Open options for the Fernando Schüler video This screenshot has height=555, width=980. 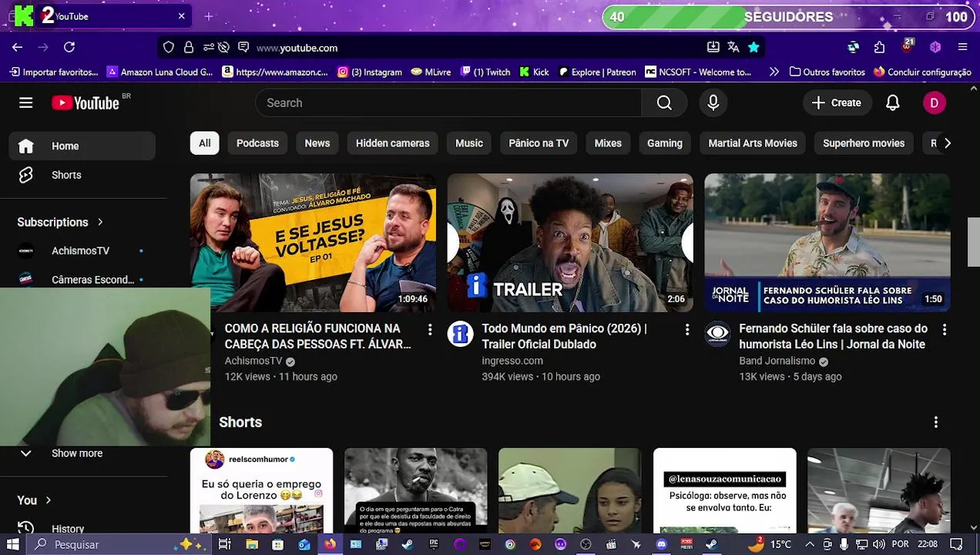point(945,330)
